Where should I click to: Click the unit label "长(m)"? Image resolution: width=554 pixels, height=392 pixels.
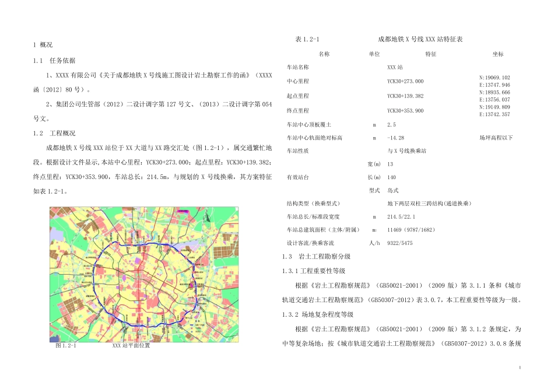tap(374, 177)
